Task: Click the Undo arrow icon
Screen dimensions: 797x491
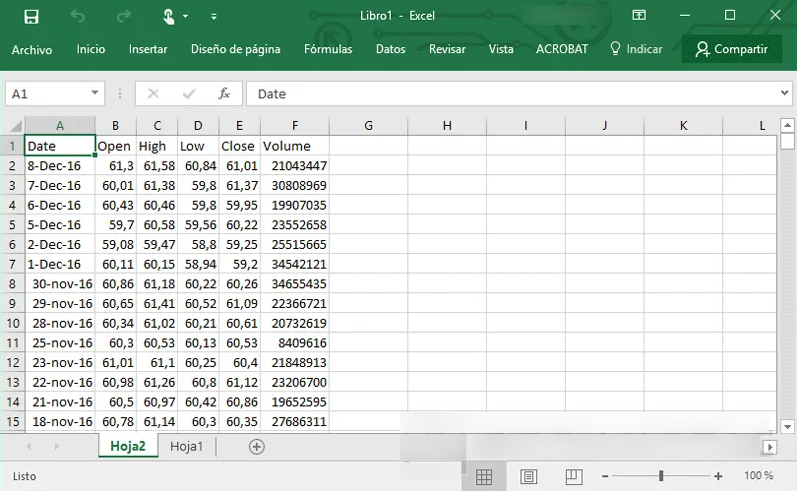Action: [78, 16]
